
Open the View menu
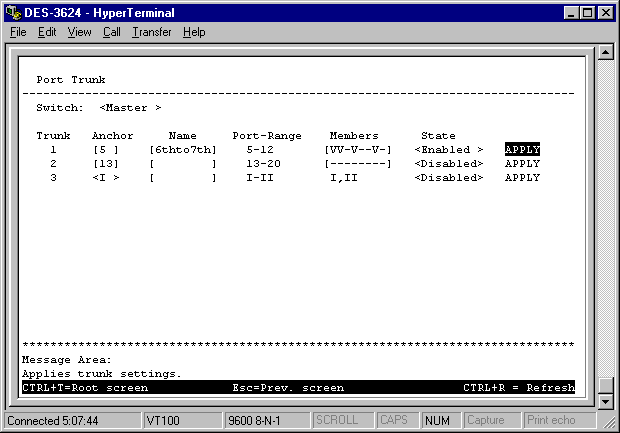pyautogui.click(x=79, y=32)
